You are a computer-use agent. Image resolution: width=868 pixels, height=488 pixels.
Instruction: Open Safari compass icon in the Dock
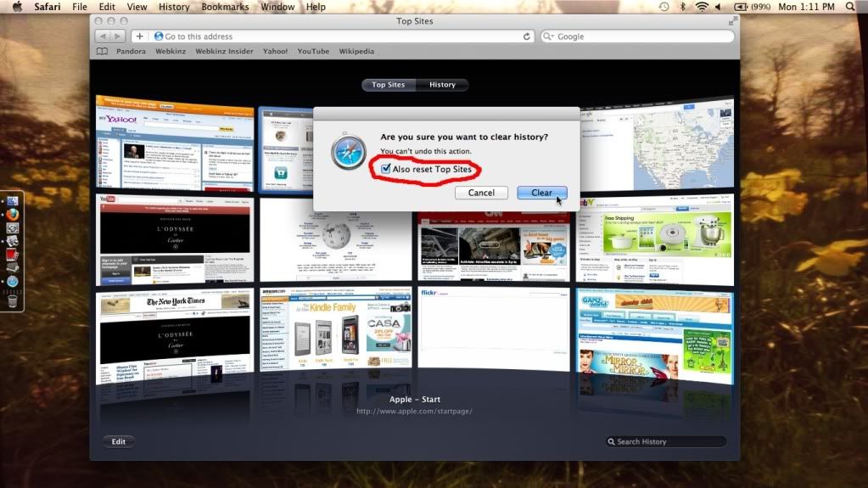point(12,282)
